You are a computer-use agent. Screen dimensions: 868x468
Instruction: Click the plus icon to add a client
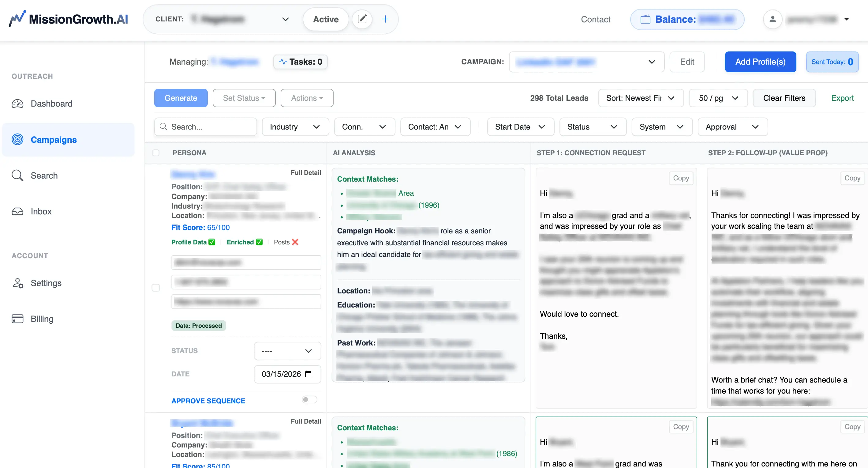click(385, 19)
